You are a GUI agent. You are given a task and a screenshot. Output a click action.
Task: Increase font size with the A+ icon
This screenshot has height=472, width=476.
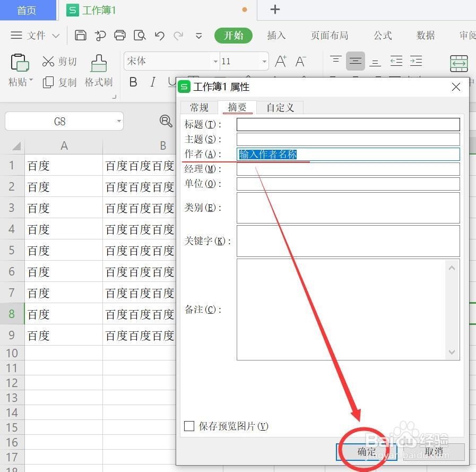[280, 61]
